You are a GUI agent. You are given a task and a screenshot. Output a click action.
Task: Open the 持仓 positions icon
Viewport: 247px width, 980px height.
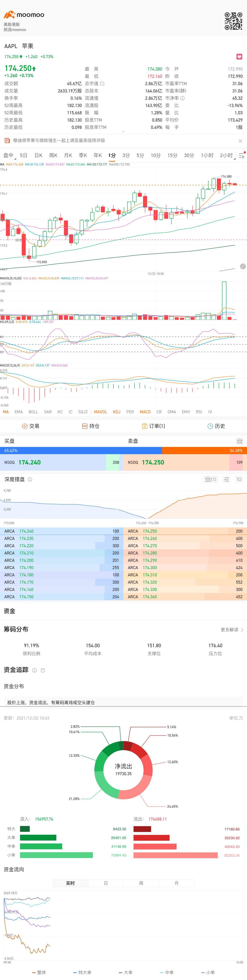(85, 426)
